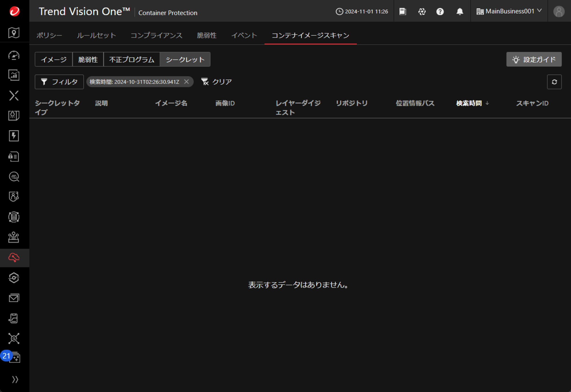Switch to the top 脆弱性 tab
The image size is (571, 392).
point(207,35)
